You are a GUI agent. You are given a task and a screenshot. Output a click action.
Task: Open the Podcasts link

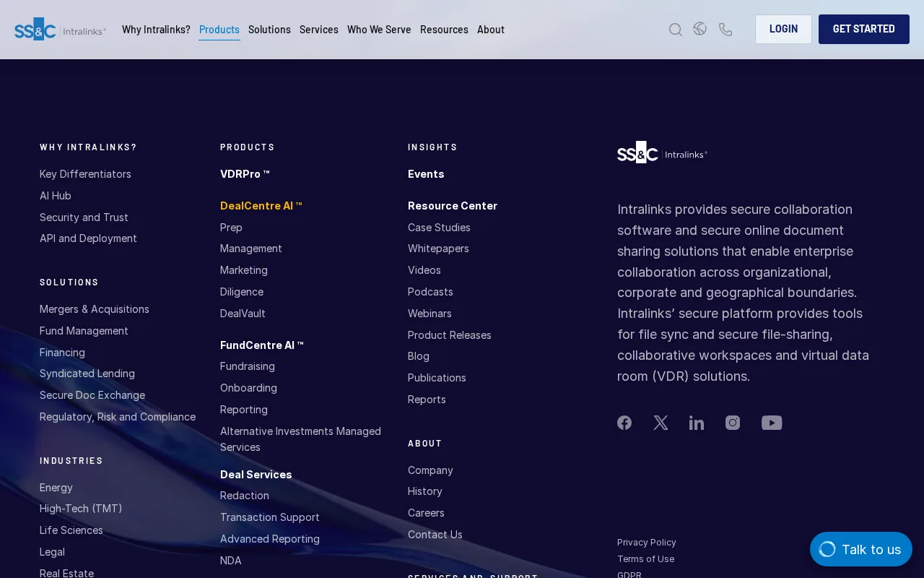(430, 292)
